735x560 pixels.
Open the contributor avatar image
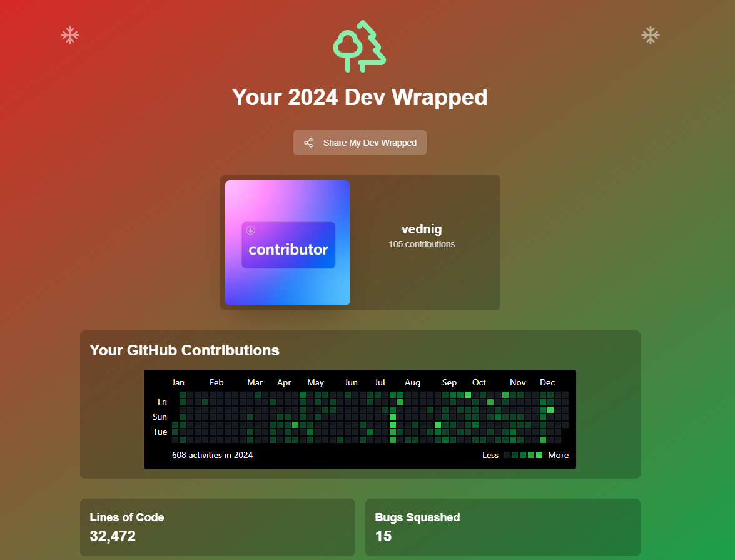(287, 243)
